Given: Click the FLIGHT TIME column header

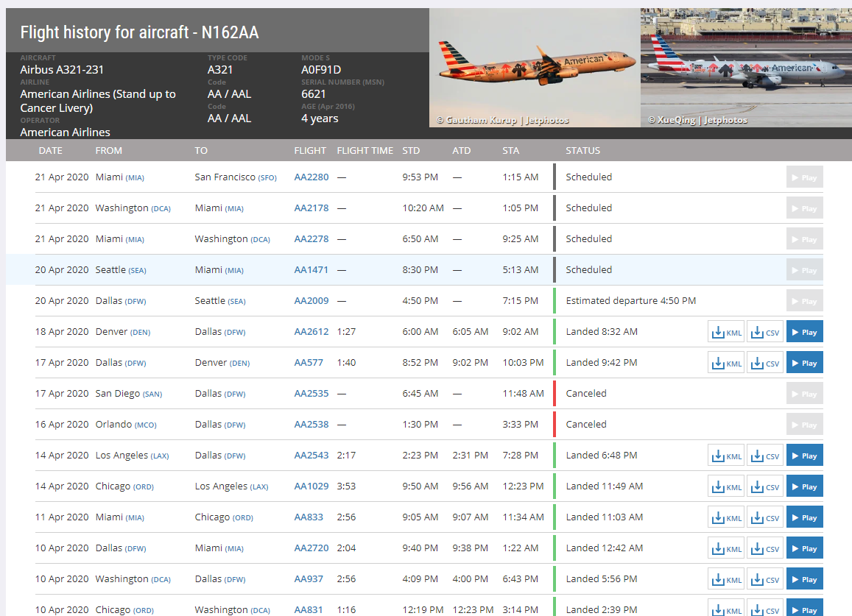Looking at the screenshot, I should pyautogui.click(x=365, y=150).
